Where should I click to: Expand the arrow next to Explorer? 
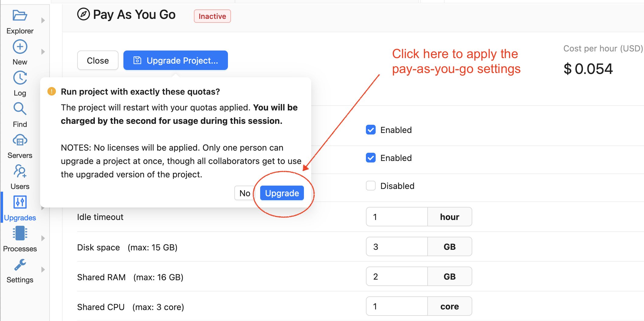coord(43,20)
